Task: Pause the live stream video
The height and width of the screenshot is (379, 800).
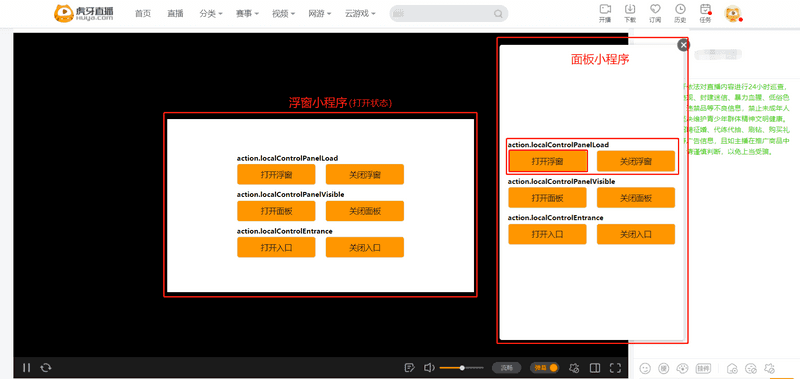Action: [27, 367]
